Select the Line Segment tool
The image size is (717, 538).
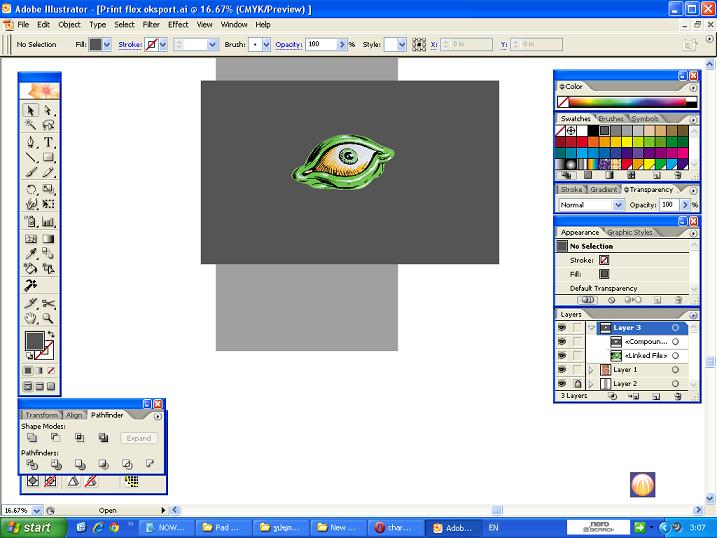(x=31, y=158)
